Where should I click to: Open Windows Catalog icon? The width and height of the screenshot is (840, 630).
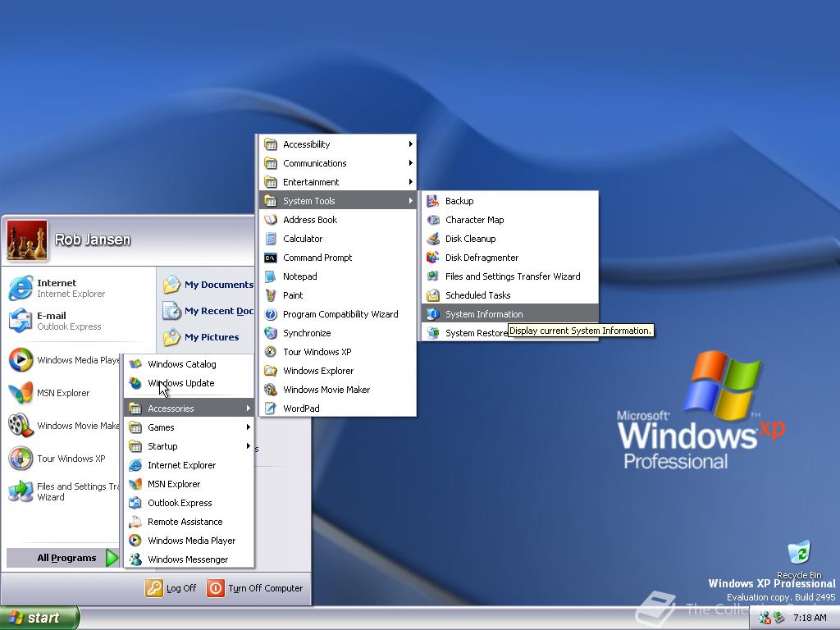click(135, 363)
